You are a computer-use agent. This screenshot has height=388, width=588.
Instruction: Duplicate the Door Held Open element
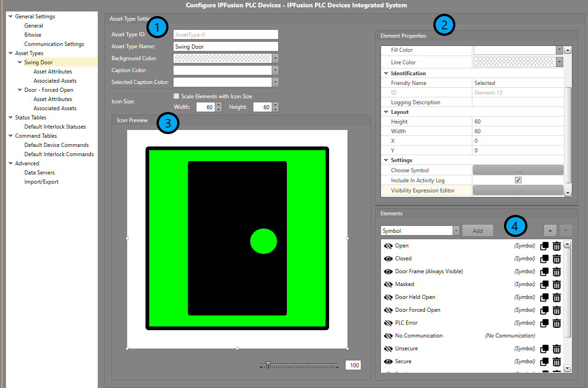[x=544, y=298]
